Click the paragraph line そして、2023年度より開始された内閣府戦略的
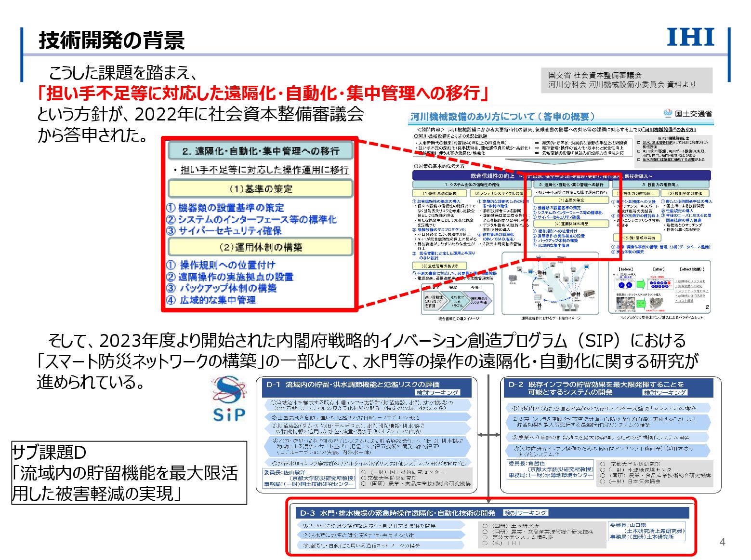 [x=367, y=341]
